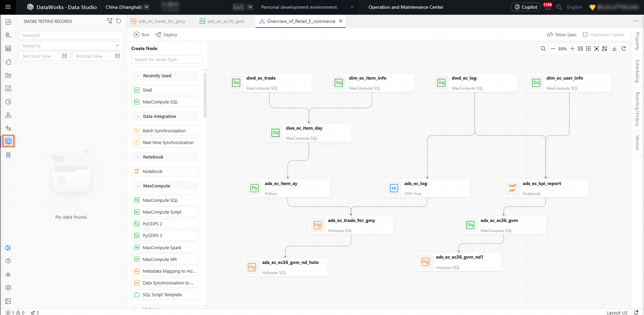Open the Scheduling side panel tab

tap(637, 71)
